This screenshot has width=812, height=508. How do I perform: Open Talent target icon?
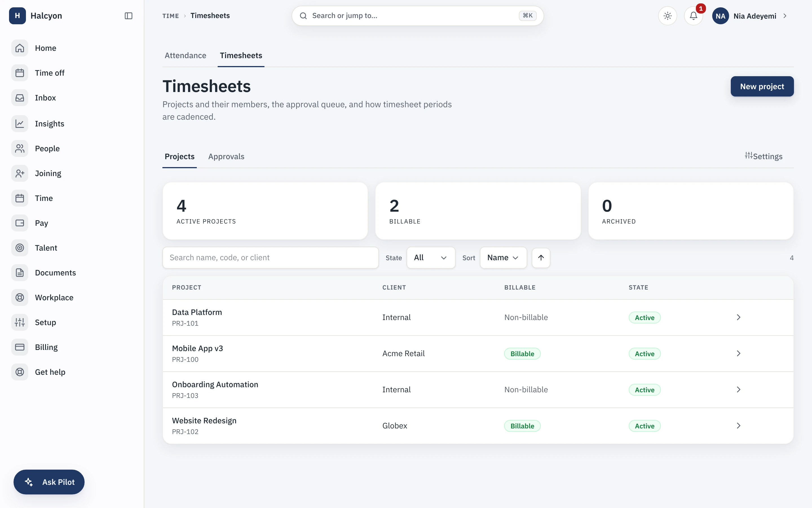20,248
